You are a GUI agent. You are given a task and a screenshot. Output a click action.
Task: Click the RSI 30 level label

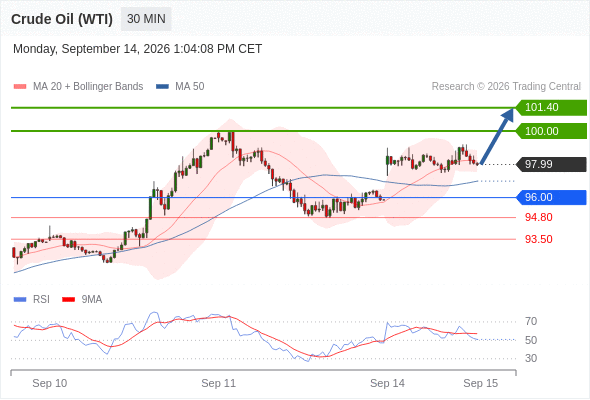[x=531, y=358]
